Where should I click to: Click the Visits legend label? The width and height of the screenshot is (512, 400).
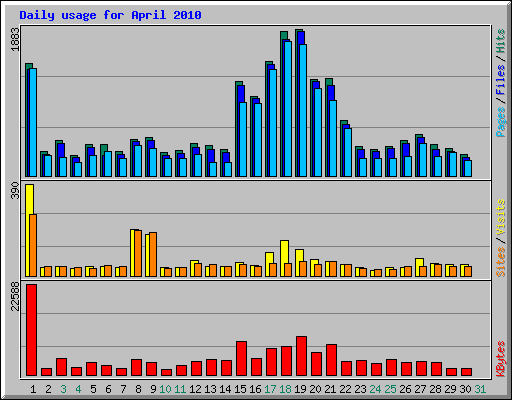click(x=500, y=217)
